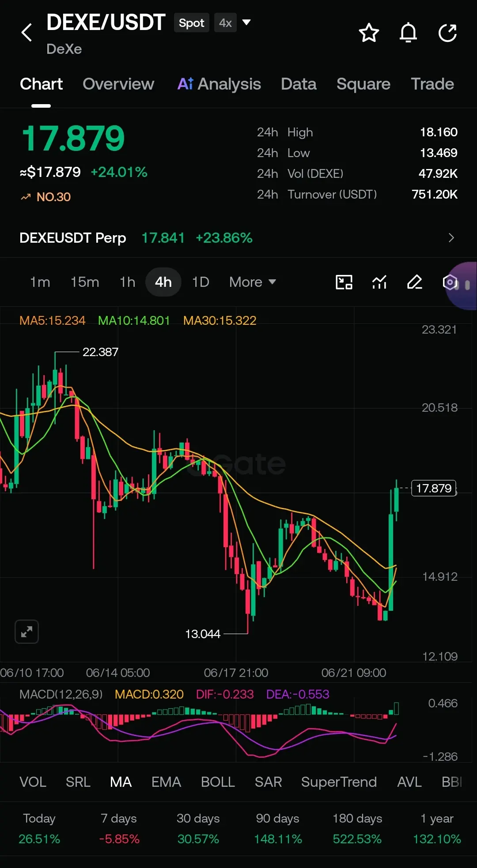Tap the +24.01% change value
Screen dimensions: 477x868
[x=119, y=172]
